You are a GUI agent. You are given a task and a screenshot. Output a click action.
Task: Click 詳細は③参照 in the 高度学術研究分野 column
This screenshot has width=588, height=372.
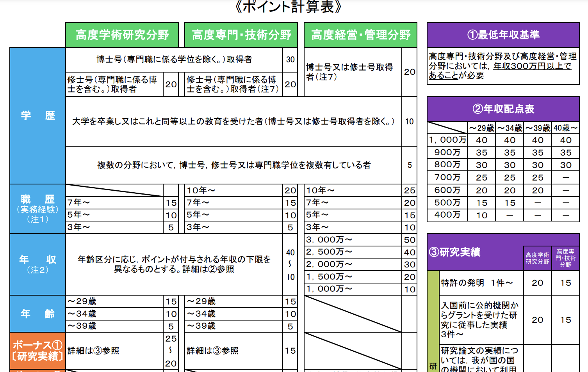pyautogui.click(x=93, y=351)
